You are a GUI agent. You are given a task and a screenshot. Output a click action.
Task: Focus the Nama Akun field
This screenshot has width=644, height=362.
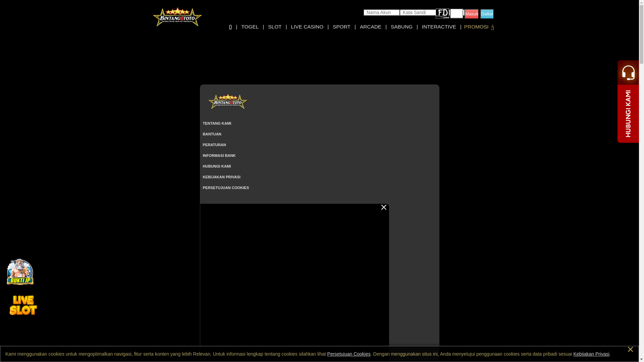(382, 12)
